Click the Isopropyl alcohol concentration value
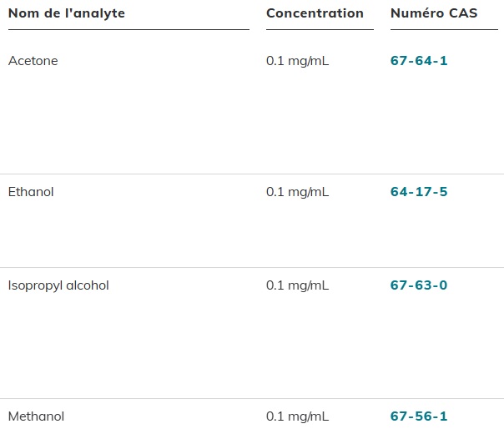 pos(297,285)
